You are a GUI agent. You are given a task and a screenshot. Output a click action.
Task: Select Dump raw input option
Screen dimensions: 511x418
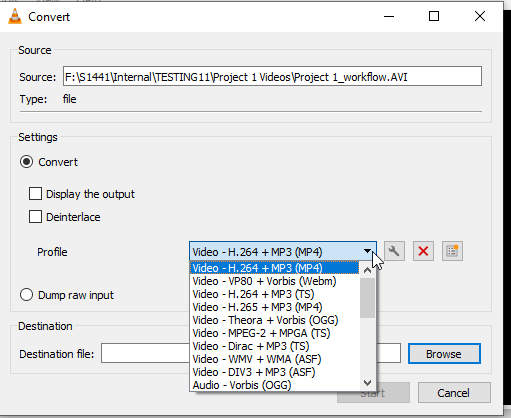click(26, 295)
